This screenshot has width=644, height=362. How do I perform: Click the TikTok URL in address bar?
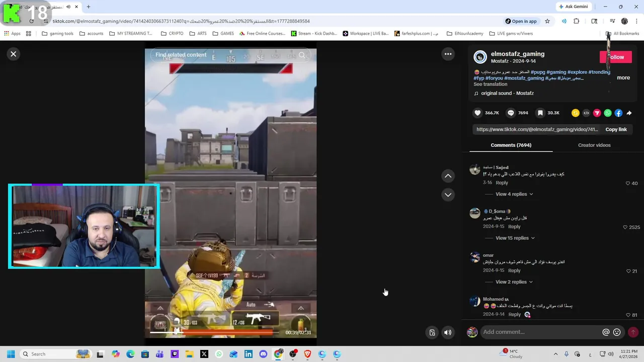tap(181, 21)
